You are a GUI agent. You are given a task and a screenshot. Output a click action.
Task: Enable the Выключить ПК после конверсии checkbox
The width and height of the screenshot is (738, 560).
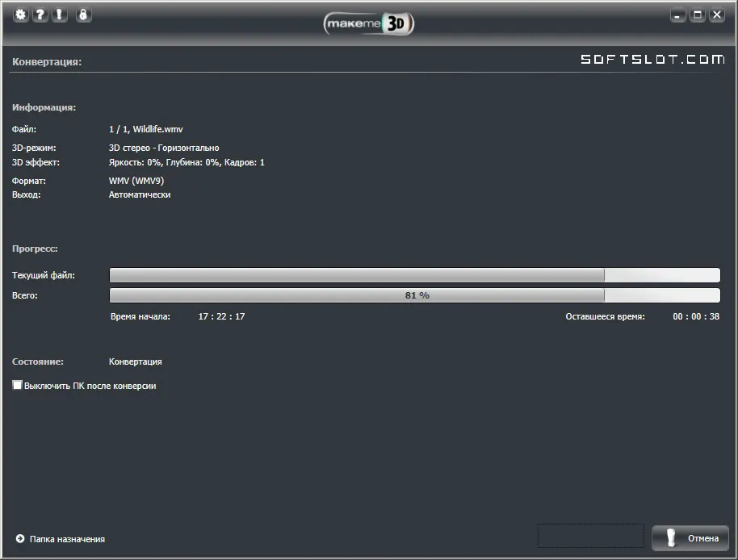click(17, 385)
